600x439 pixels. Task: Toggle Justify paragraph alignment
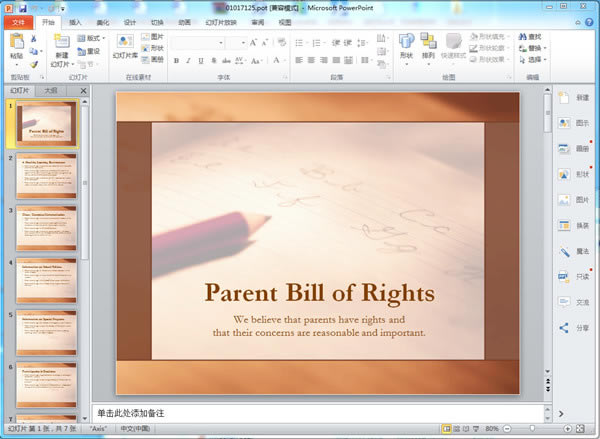tap(336, 60)
